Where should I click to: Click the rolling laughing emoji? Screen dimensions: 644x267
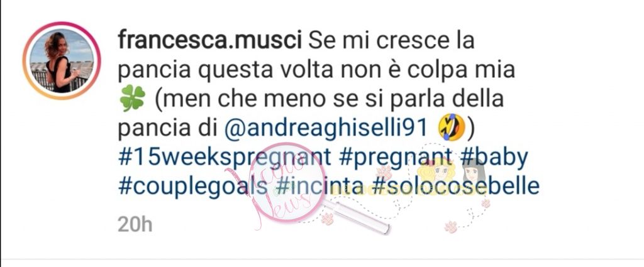click(452, 128)
